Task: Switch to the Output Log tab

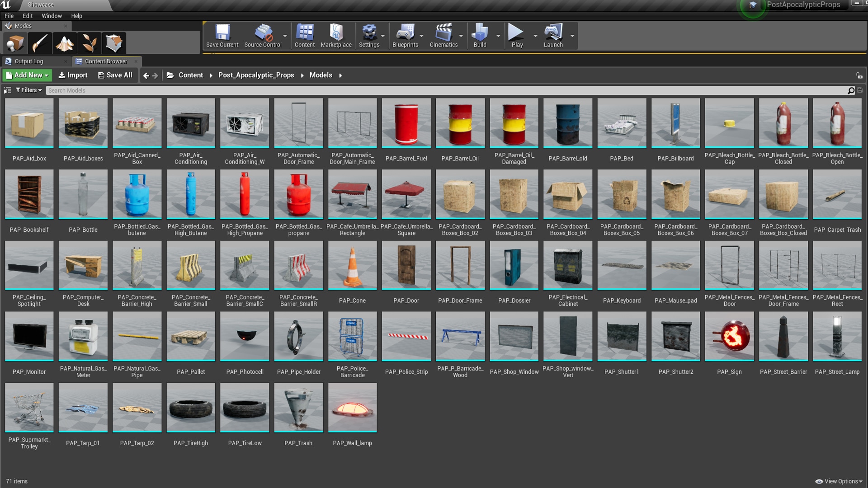Action: point(29,61)
